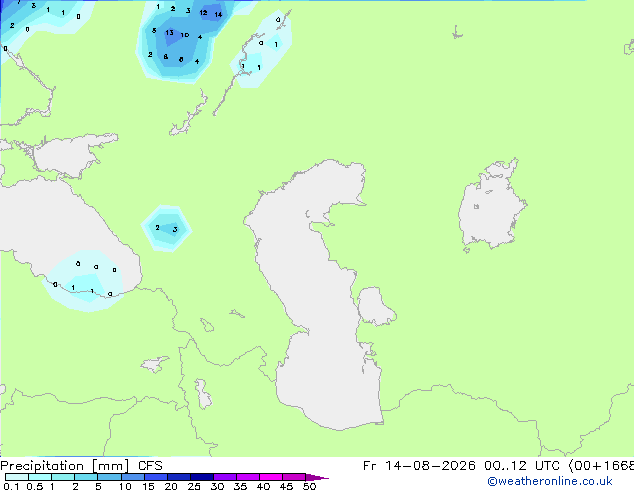Click the "13" precipitation value on the map
Viewport: 634px width, 490px height.
(169, 32)
